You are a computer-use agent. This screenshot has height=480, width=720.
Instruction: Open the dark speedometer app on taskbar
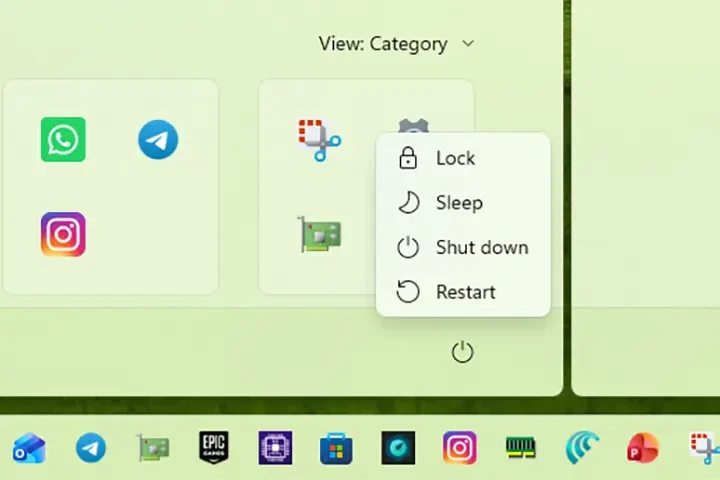[x=398, y=448]
